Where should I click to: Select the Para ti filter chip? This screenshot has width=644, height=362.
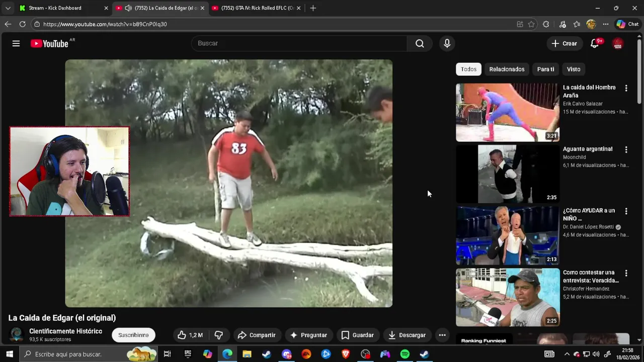pyautogui.click(x=545, y=69)
